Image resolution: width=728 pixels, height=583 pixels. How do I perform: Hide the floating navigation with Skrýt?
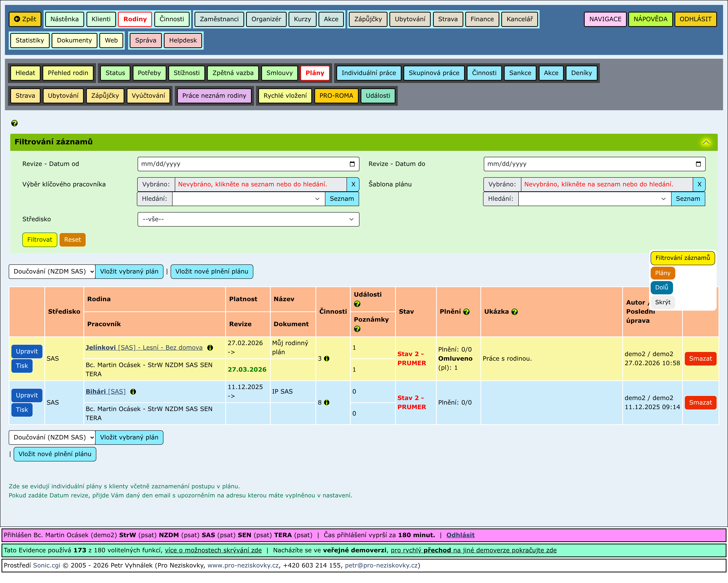pos(662,302)
